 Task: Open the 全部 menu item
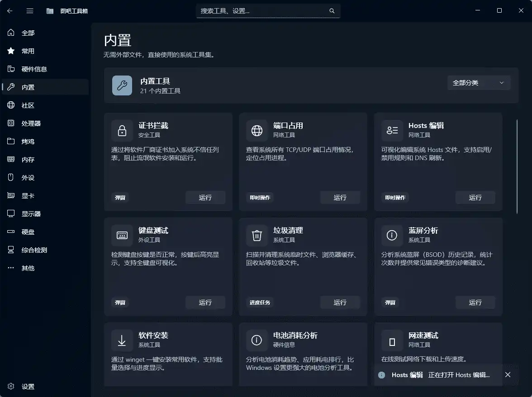tap(45, 33)
